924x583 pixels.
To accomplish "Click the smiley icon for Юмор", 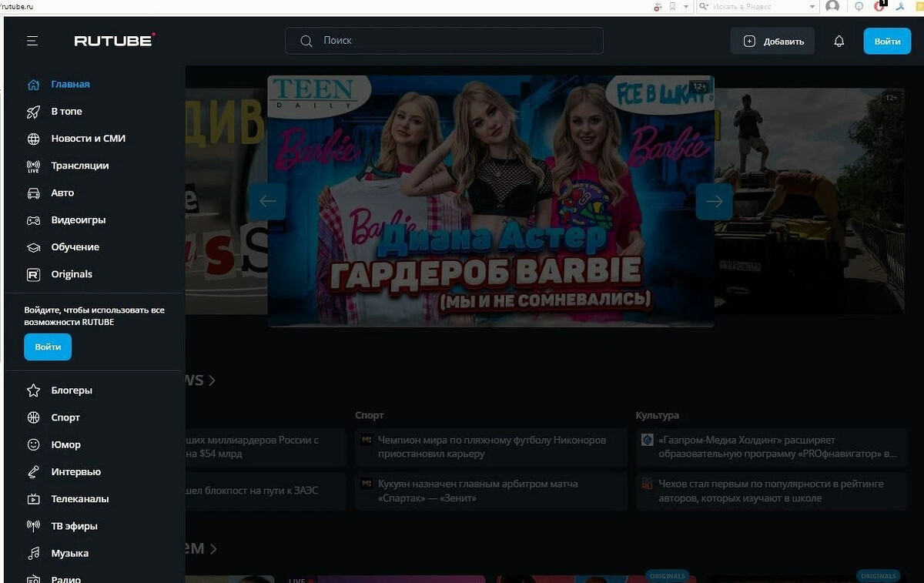I will (x=33, y=444).
